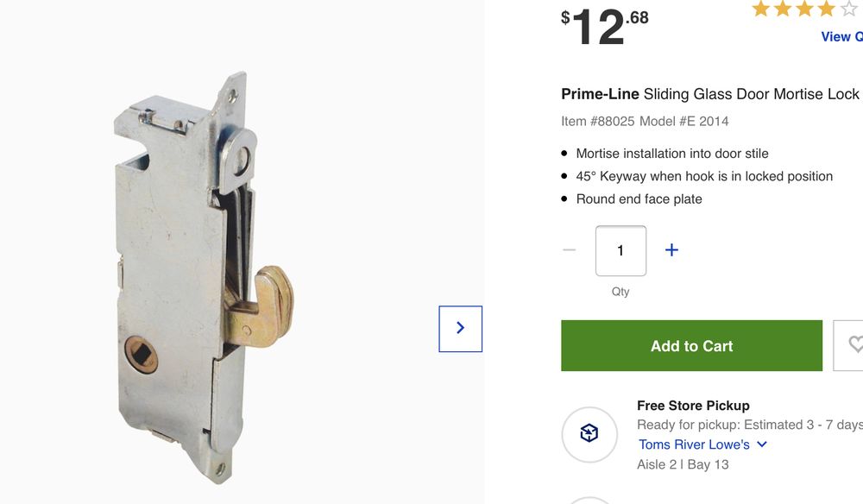Image resolution: width=863 pixels, height=504 pixels.
Task: Increase quantity using the plus icon
Action: tap(671, 249)
